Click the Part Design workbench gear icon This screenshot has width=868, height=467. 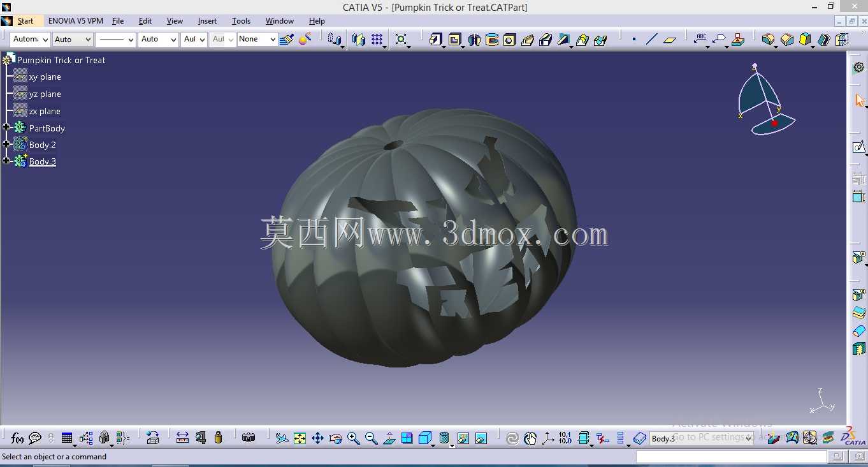pos(858,67)
